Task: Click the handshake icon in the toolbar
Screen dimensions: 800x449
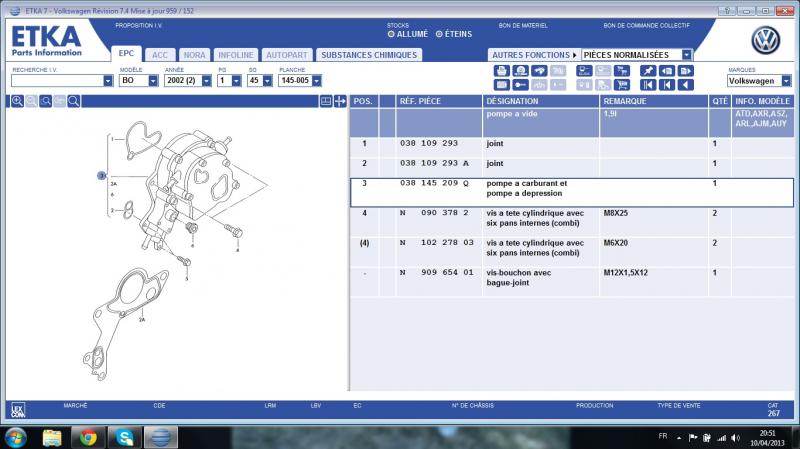Action: pyautogui.click(x=539, y=71)
